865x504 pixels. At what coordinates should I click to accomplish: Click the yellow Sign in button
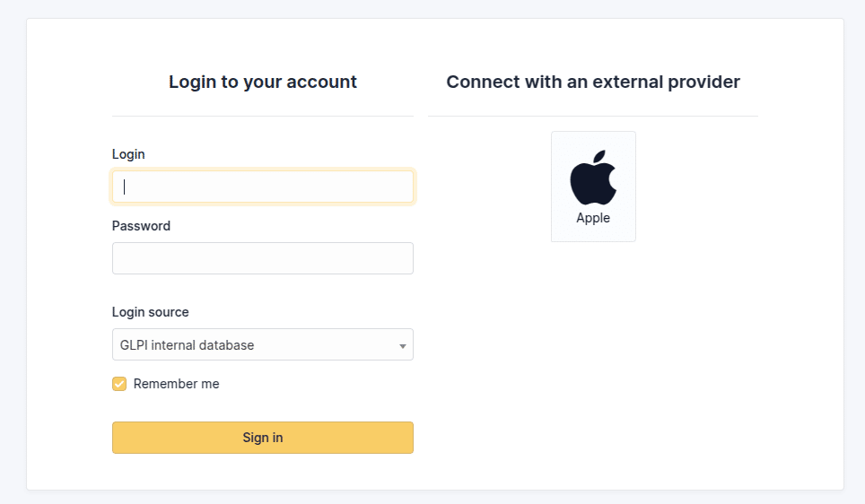click(x=263, y=438)
